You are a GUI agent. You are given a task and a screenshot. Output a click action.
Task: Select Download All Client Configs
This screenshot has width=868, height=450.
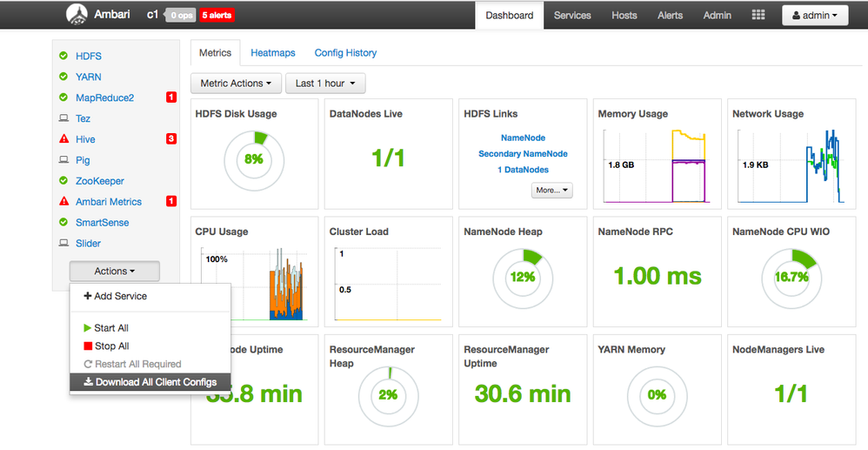point(150,382)
